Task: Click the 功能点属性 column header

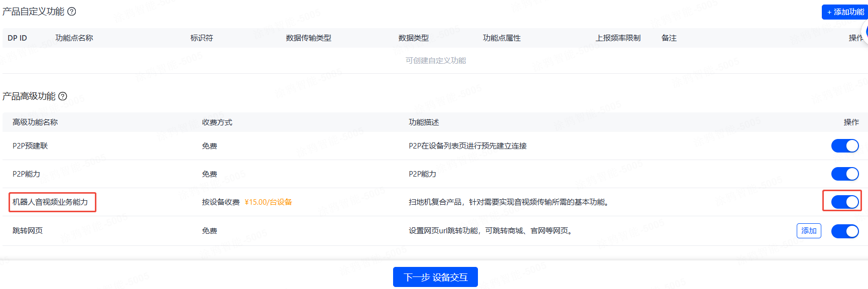Action: click(502, 38)
